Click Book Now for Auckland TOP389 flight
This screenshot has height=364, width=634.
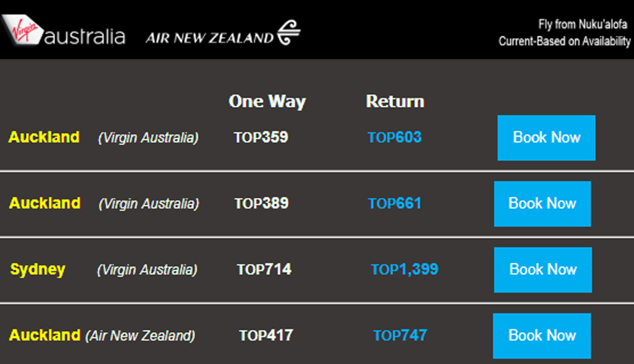[542, 204]
